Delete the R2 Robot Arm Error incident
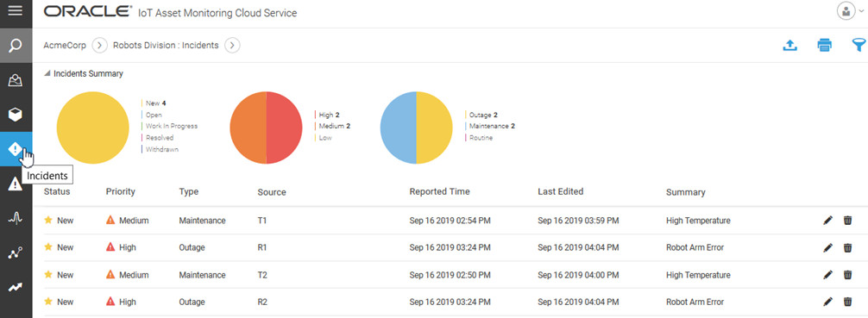The width and height of the screenshot is (868, 318). [x=847, y=302]
